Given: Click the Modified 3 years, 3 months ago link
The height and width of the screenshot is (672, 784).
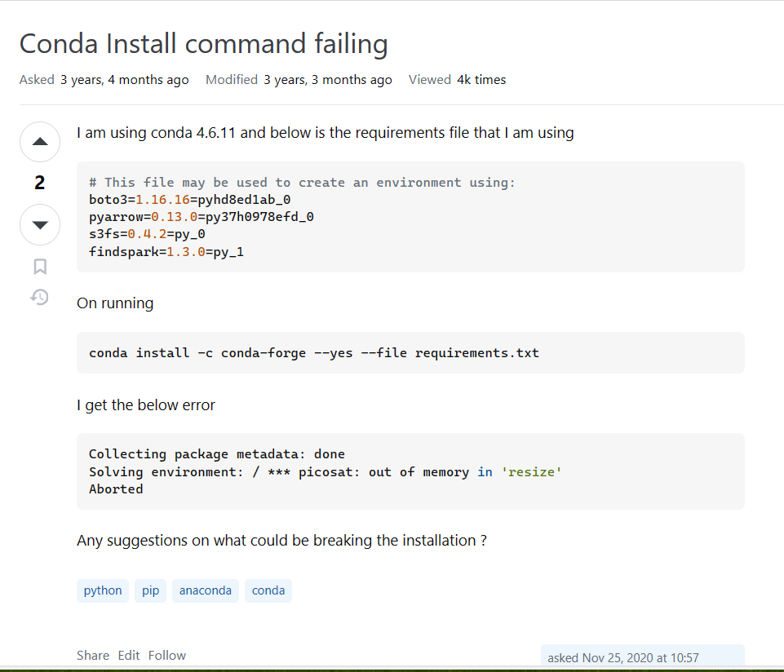Looking at the screenshot, I should click(x=299, y=79).
